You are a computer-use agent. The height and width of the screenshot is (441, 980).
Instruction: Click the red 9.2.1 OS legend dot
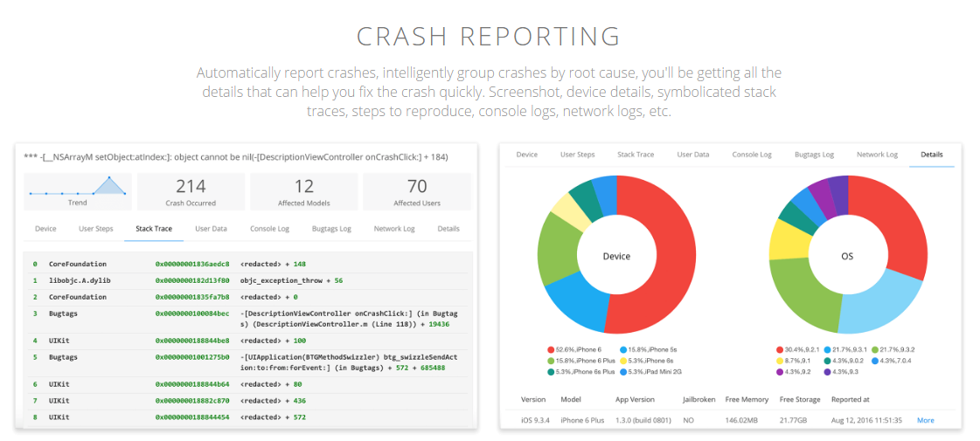click(x=780, y=350)
